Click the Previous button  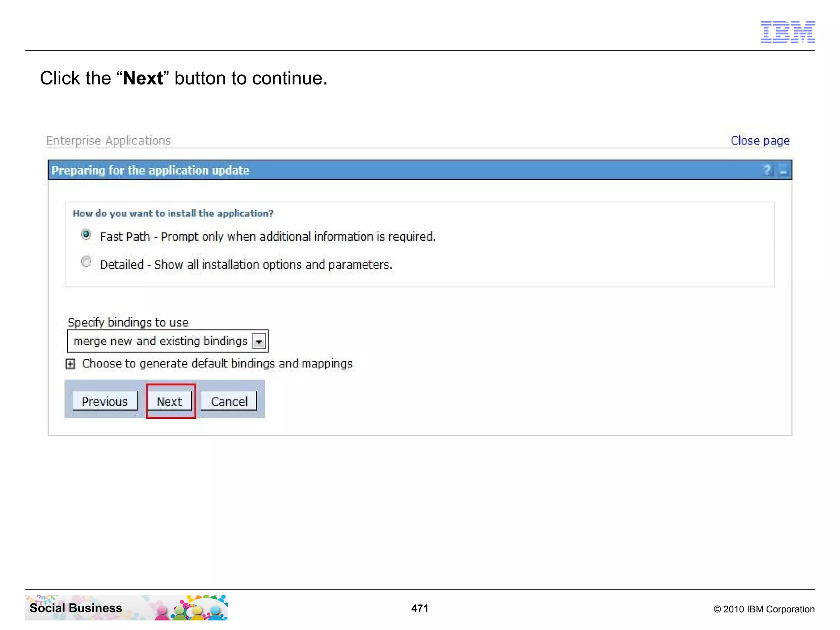105,401
